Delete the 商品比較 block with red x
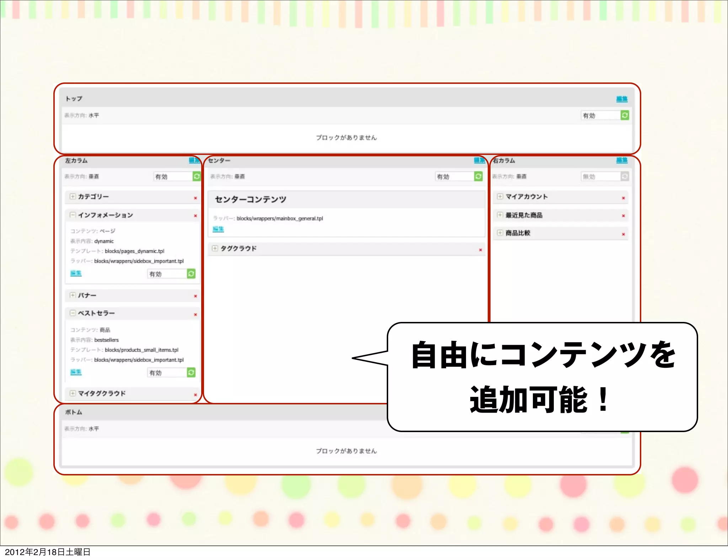 (x=623, y=234)
